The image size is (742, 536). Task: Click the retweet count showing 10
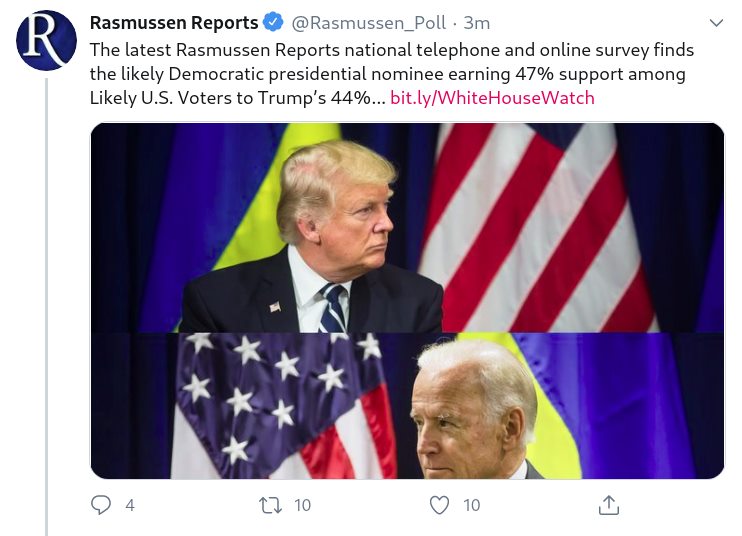[301, 506]
